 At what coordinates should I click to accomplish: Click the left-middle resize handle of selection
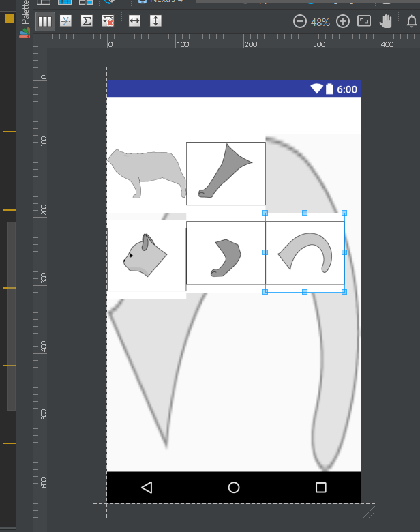(265, 252)
